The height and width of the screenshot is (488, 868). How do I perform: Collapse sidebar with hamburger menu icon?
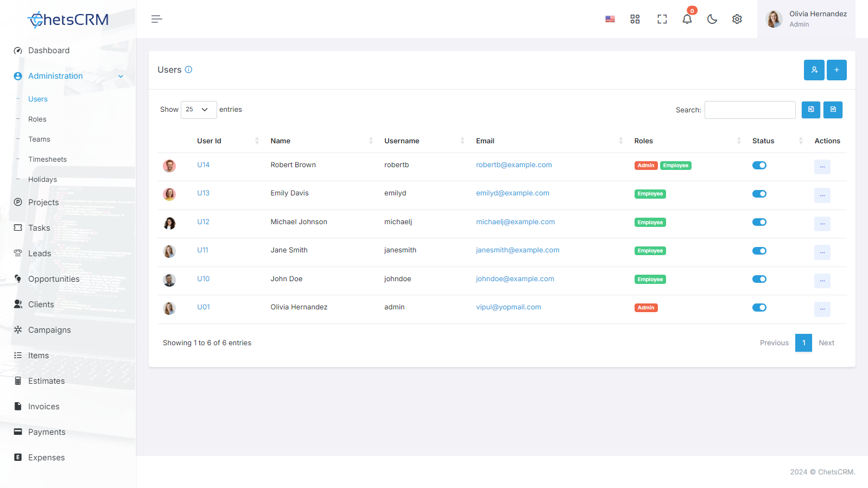[157, 19]
